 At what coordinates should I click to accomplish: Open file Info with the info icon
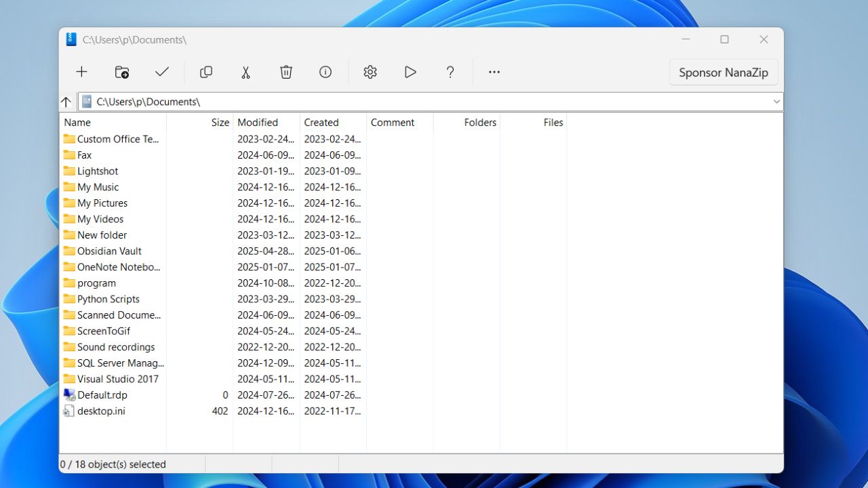point(325,72)
